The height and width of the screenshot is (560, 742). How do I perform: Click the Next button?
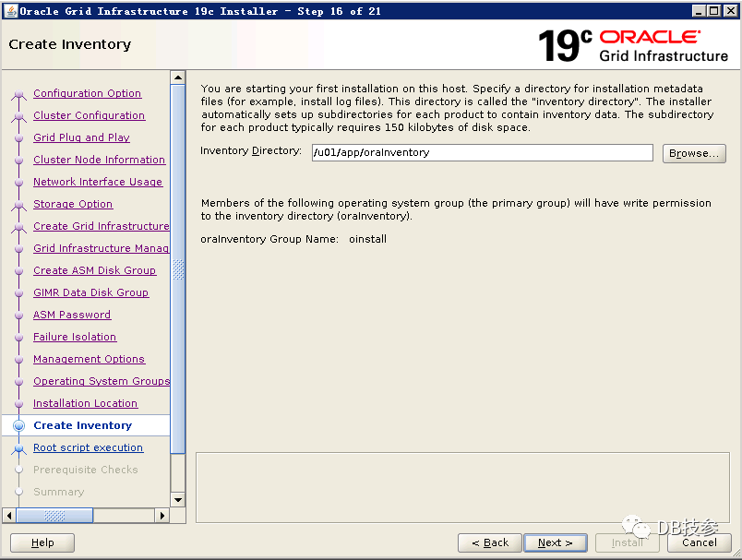(x=555, y=542)
